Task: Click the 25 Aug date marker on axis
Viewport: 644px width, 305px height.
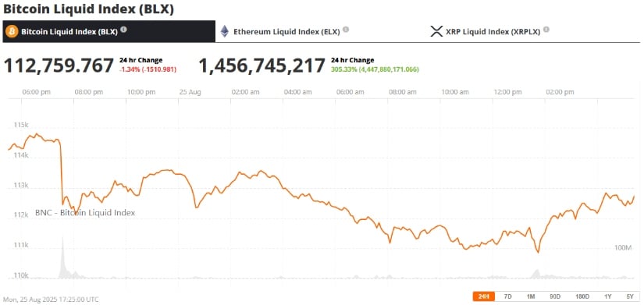Action: pos(190,92)
